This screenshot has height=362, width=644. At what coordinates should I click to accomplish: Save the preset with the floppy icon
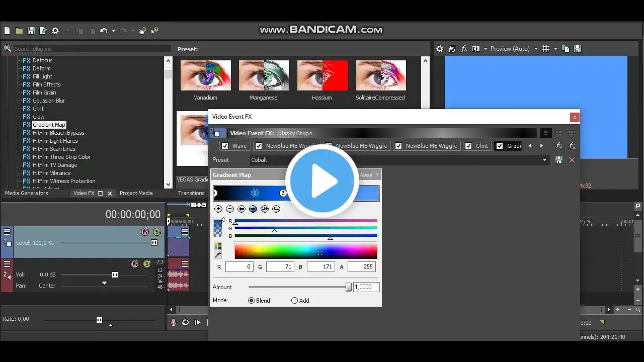pos(559,160)
